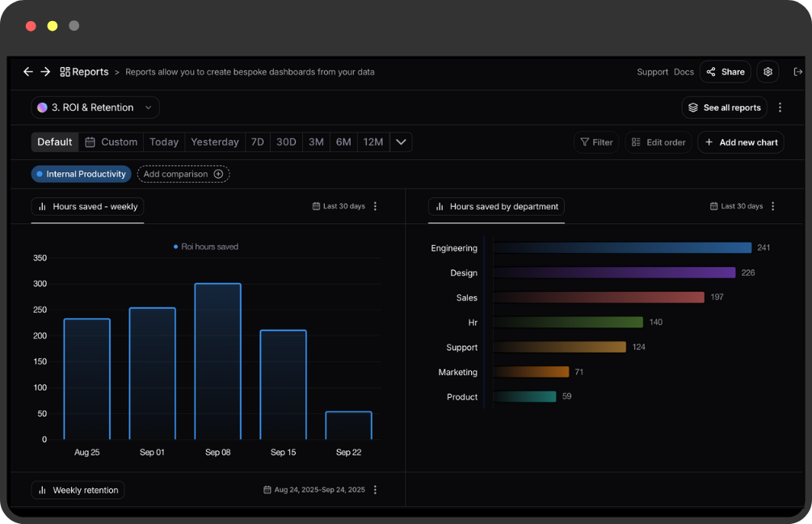812x524 pixels.
Task: Click the teal Product bar
Action: tap(524, 396)
